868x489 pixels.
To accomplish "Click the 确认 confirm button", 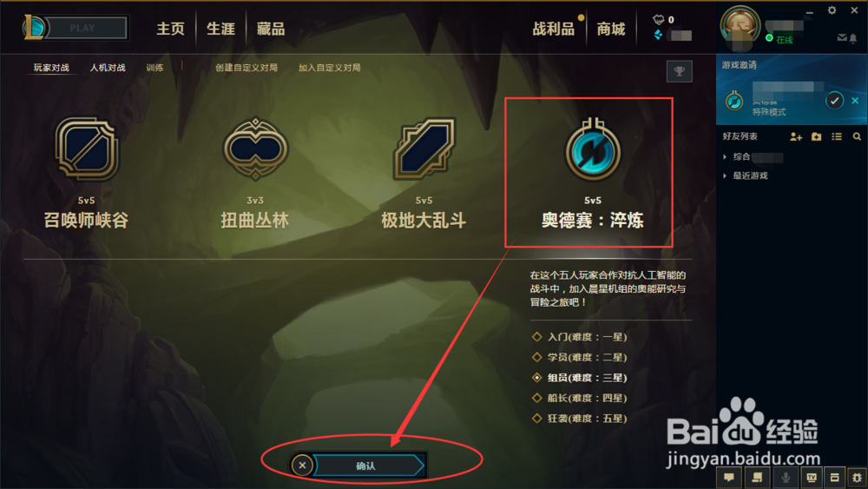I will coord(367,466).
